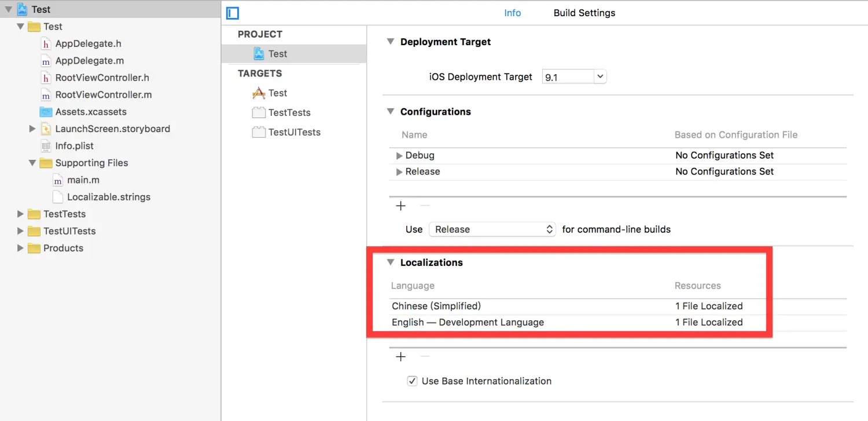The height and width of the screenshot is (421, 868).
Task: Click the Name column header in Configurations
Action: (414, 135)
